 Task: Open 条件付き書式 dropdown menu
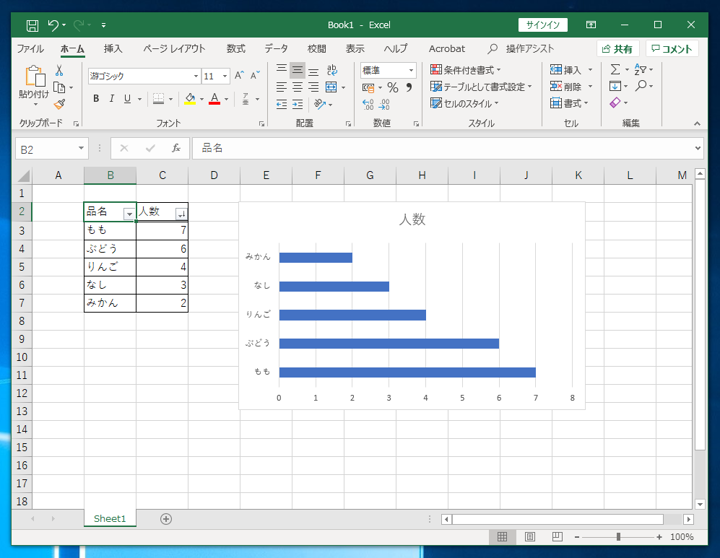[x=465, y=70]
